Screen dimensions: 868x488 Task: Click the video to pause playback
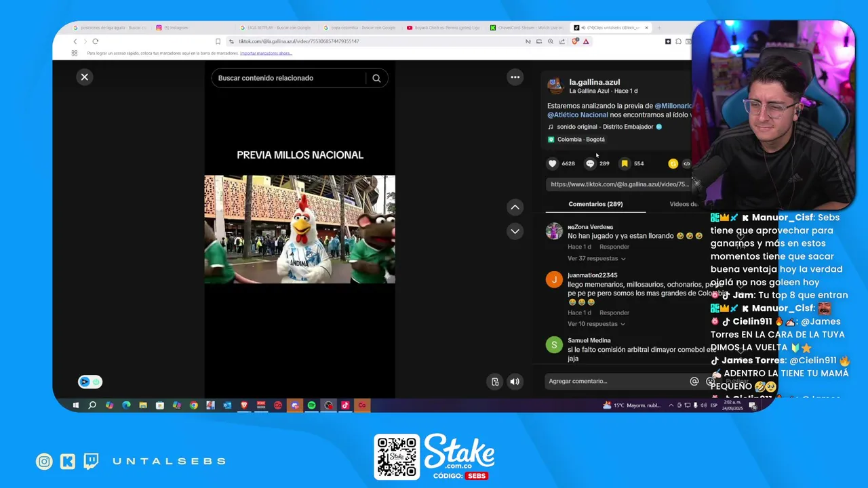coord(300,229)
